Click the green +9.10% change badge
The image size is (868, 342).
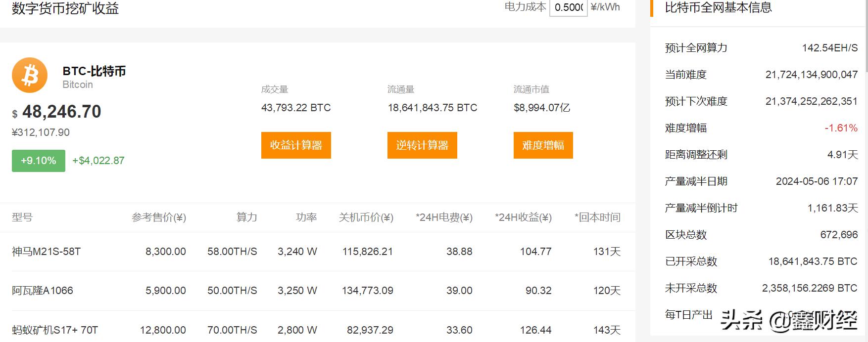click(x=39, y=161)
